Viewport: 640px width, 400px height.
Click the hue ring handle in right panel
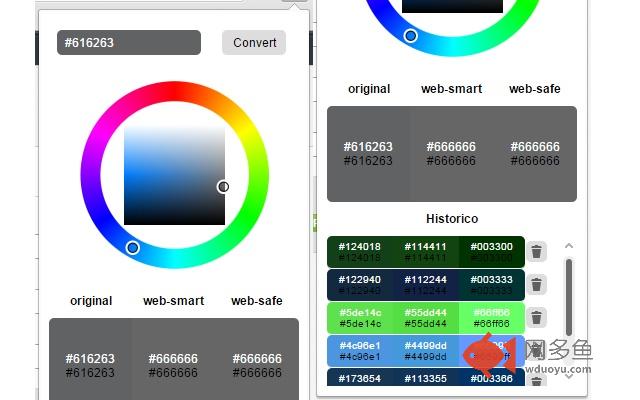[410, 36]
